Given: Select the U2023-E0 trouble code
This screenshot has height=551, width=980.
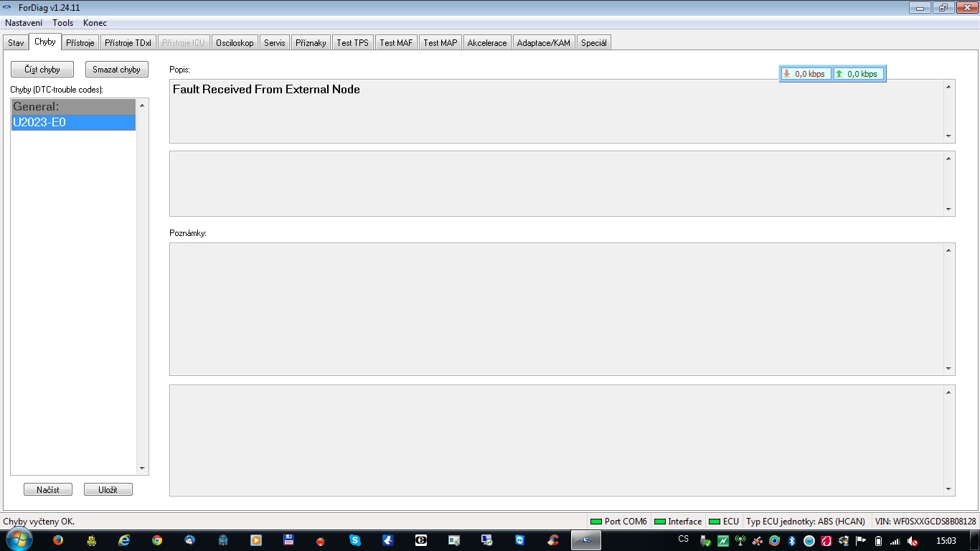Looking at the screenshot, I should click(73, 123).
